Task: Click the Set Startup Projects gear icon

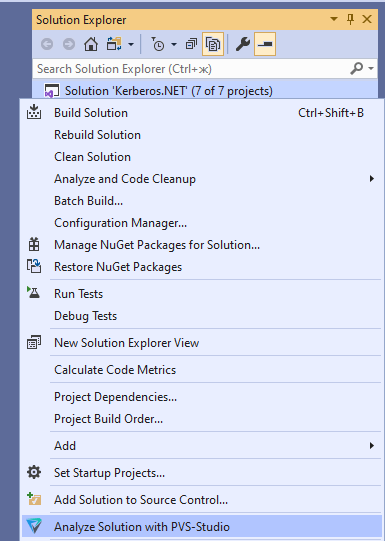Action: pos(34,472)
